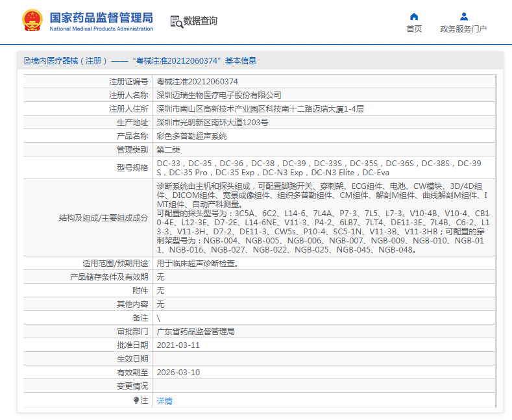Click the approval date 2021-03-11

tap(178, 345)
